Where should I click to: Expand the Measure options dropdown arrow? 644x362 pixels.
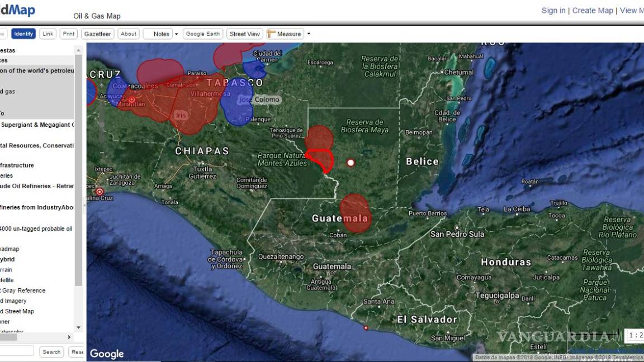click(x=309, y=34)
